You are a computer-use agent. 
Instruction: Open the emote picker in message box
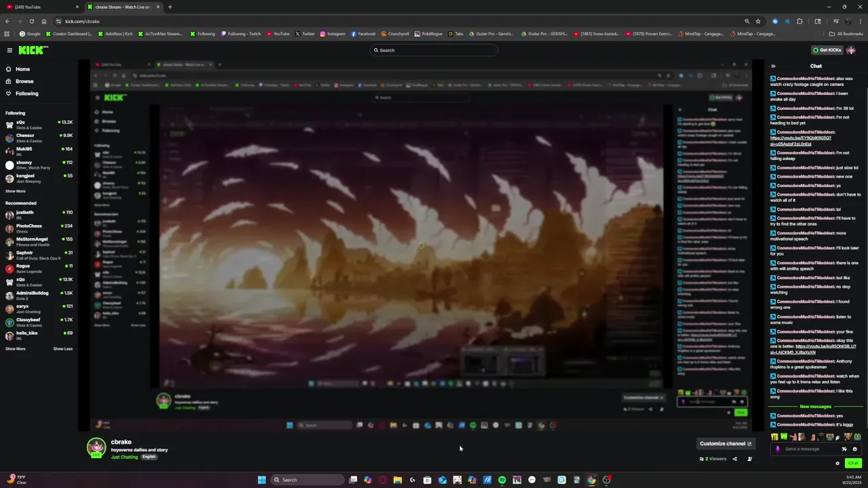pyautogui.click(x=854, y=449)
